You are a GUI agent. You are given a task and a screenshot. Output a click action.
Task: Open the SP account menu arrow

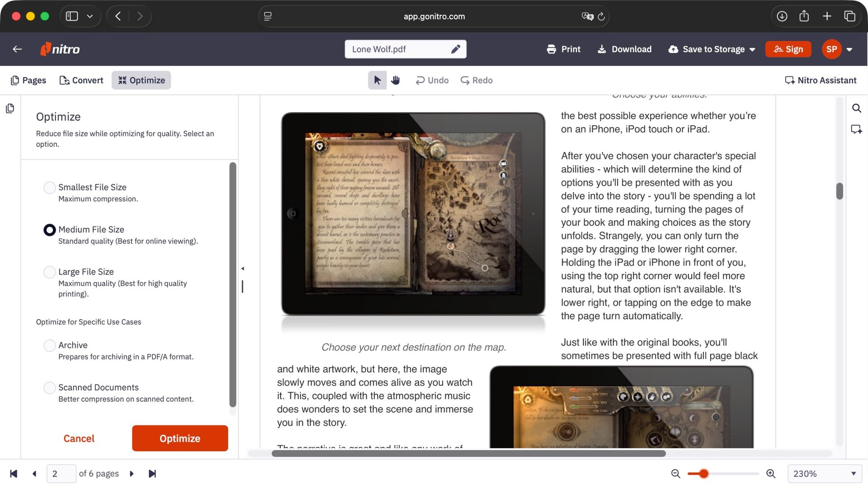tap(849, 50)
